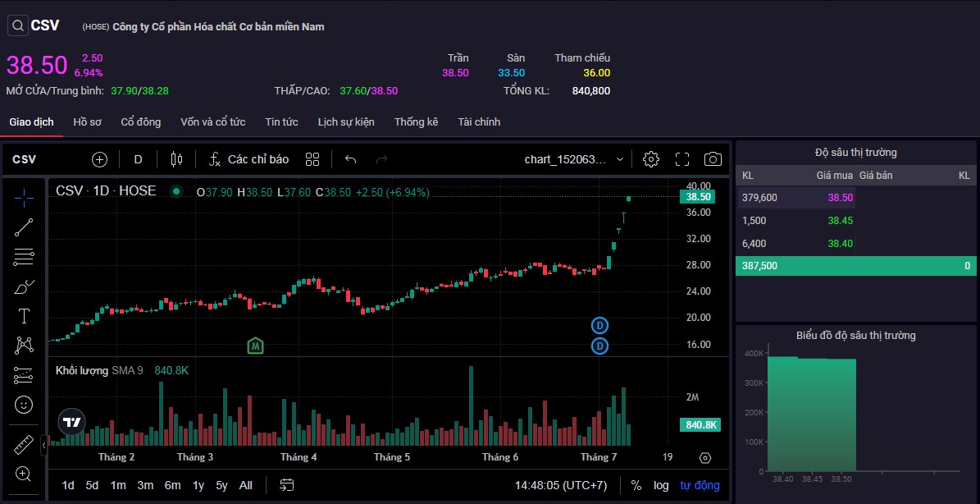The width and height of the screenshot is (980, 504).
Task: Select the text annotation tool
Action: click(24, 316)
